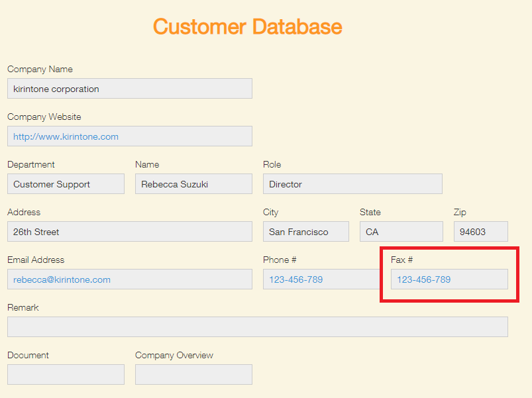Click the Zip field showing 94603
This screenshot has height=398, width=532.
tap(480, 232)
